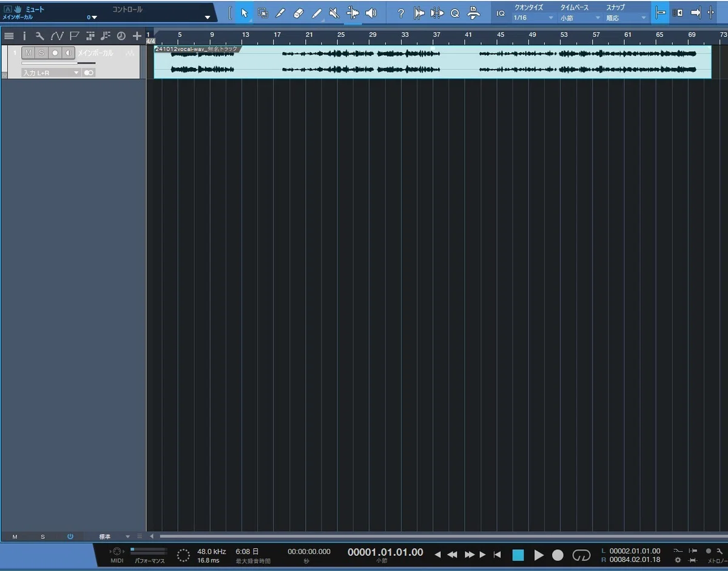Return to start with the transport button
This screenshot has width=728, height=571.
point(497,555)
